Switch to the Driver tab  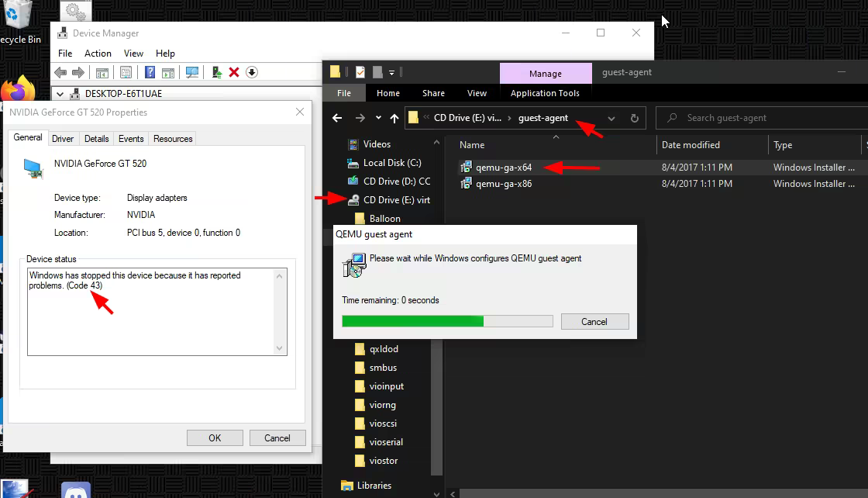pyautogui.click(x=63, y=139)
